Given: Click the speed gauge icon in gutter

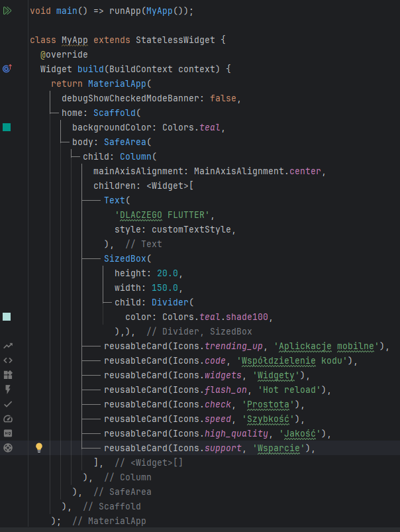Looking at the screenshot, I should click(x=7, y=419).
